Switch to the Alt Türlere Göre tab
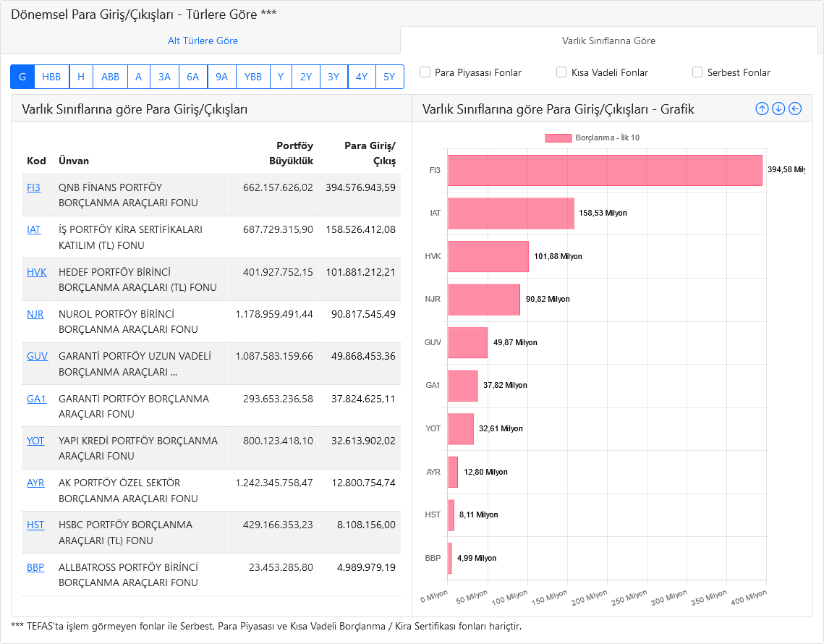The image size is (824, 644). pyautogui.click(x=203, y=41)
